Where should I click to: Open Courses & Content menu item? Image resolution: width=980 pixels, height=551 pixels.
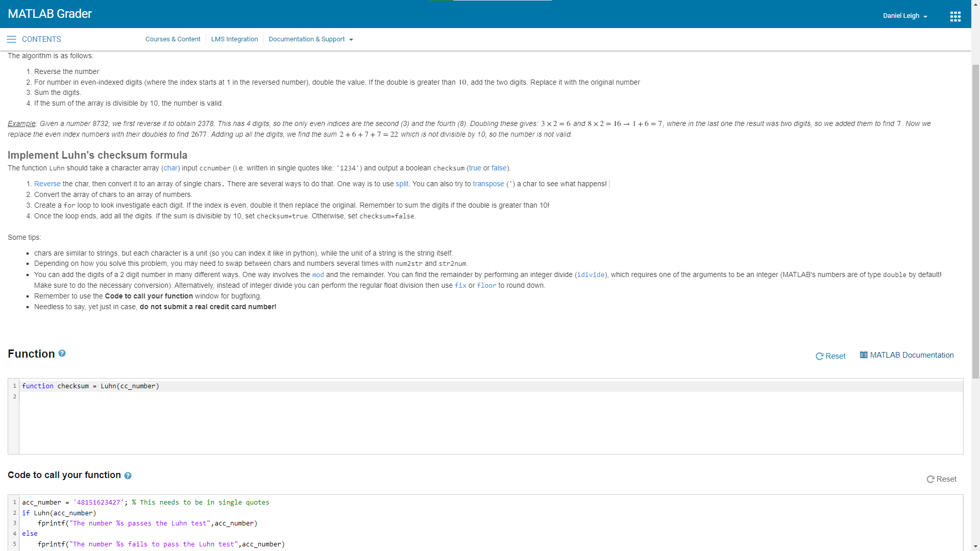coord(173,39)
